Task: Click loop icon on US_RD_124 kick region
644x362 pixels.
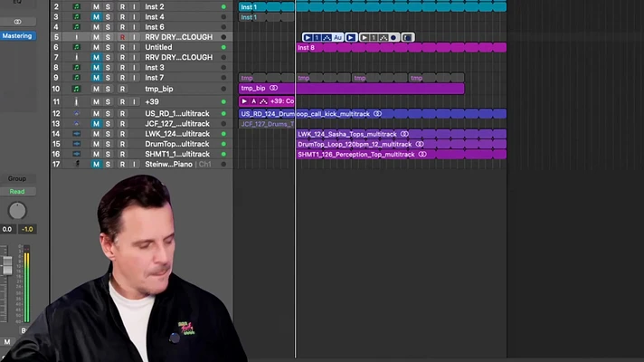Action: point(377,113)
